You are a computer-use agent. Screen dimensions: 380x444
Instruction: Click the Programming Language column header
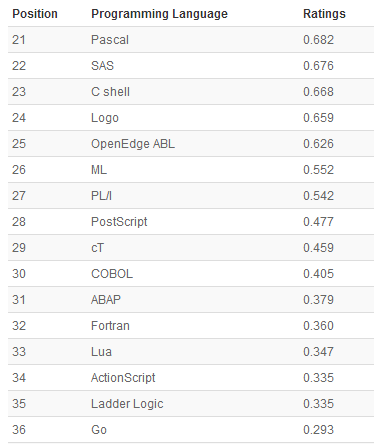point(159,14)
